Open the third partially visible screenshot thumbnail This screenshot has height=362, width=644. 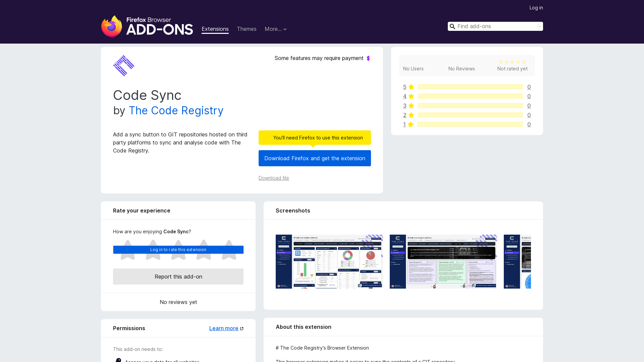pyautogui.click(x=517, y=261)
